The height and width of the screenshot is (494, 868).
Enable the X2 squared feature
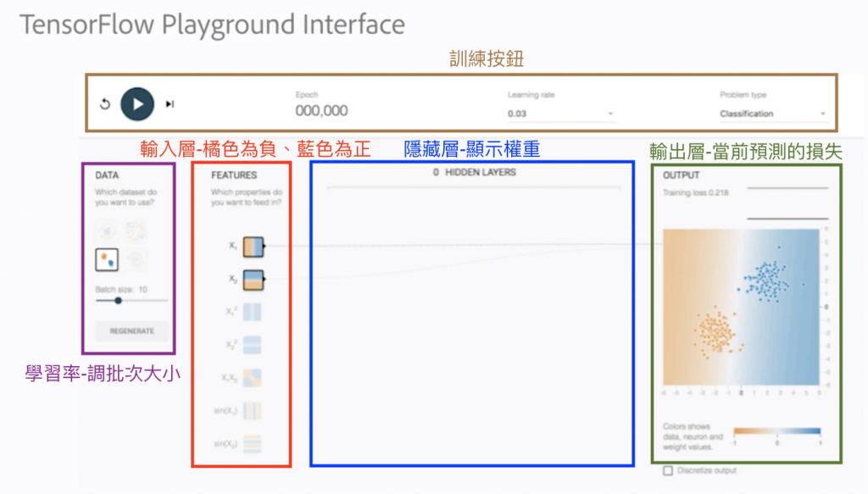point(253,345)
